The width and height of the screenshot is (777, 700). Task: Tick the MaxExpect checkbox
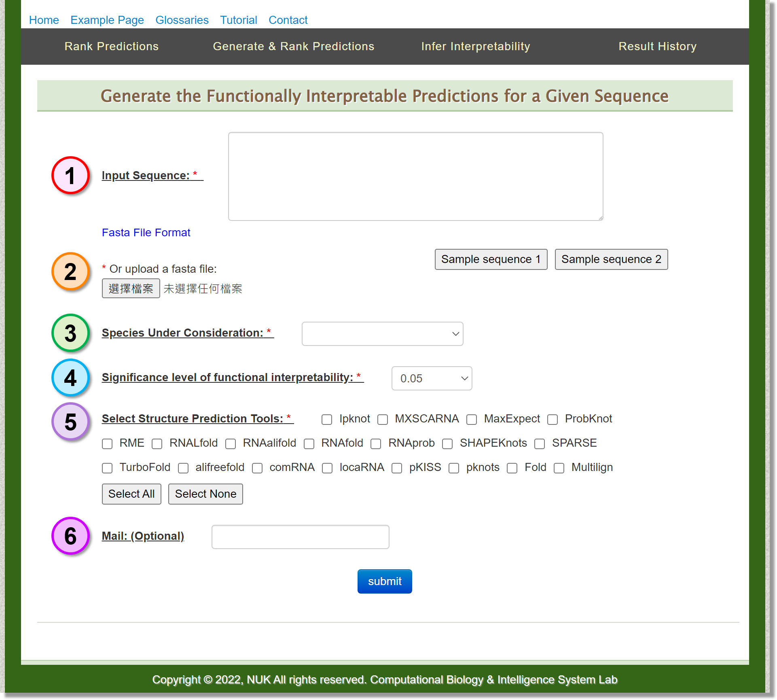(472, 420)
